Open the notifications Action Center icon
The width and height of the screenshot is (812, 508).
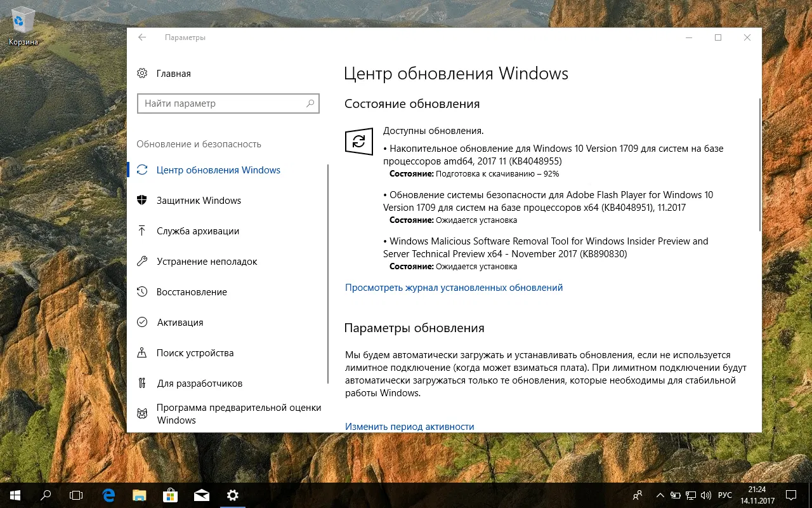click(790, 495)
